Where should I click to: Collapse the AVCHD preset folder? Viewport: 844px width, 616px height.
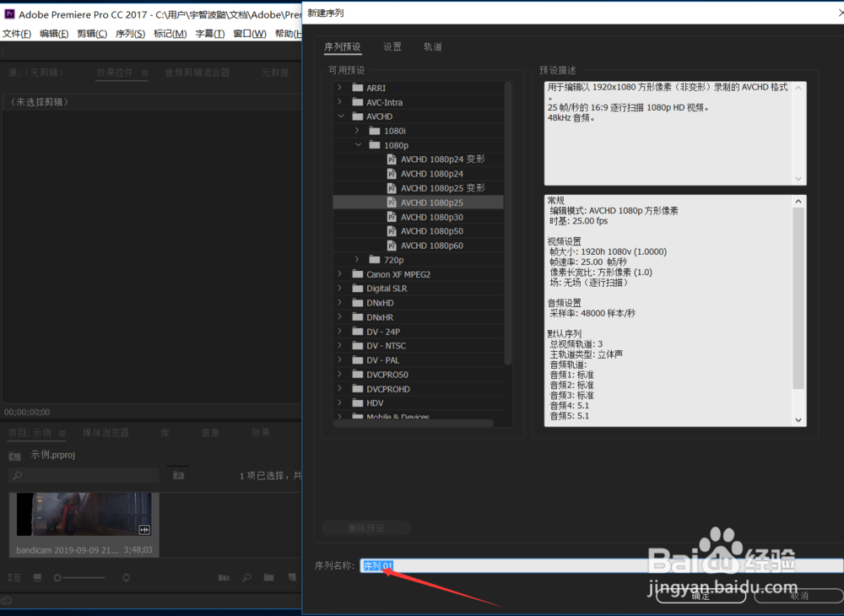[x=341, y=116]
